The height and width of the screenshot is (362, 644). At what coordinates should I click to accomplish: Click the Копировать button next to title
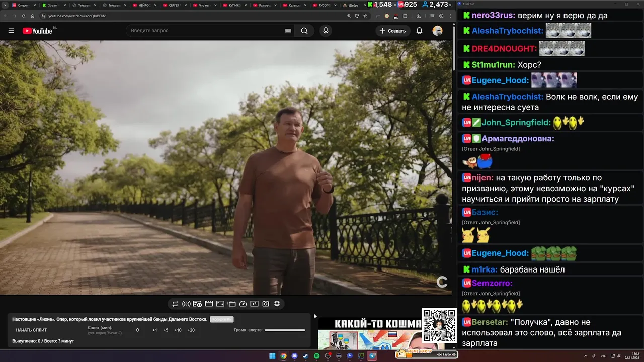click(222, 319)
